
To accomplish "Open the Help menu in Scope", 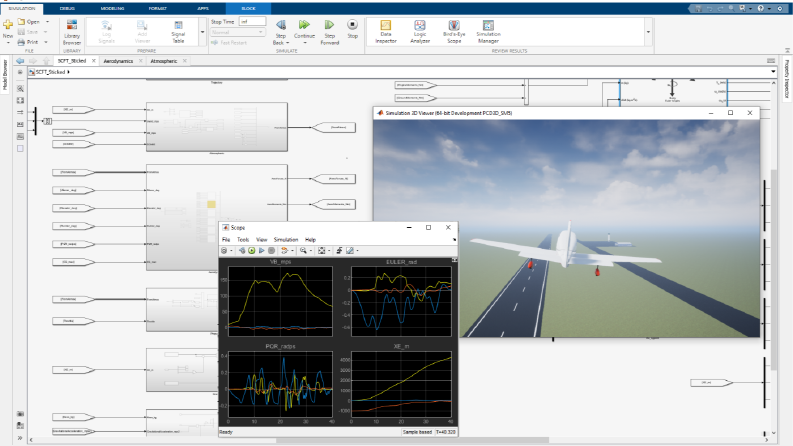I will (x=310, y=240).
